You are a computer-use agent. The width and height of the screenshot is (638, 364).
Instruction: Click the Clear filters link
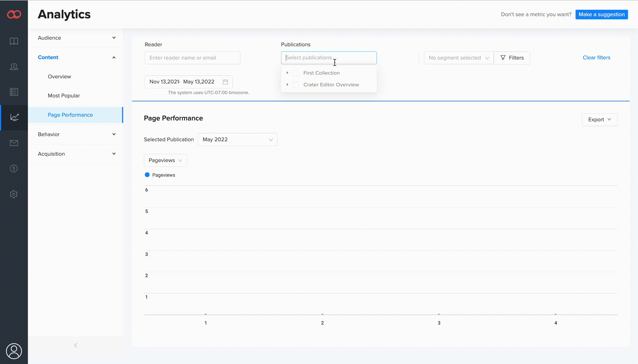pyautogui.click(x=596, y=58)
